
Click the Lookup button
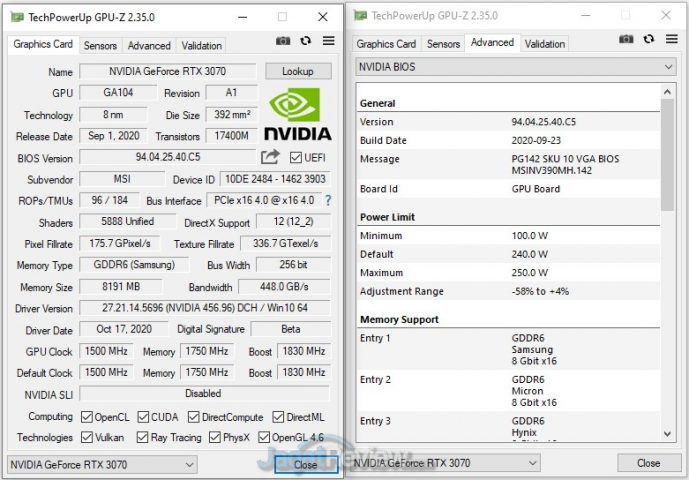(x=298, y=71)
